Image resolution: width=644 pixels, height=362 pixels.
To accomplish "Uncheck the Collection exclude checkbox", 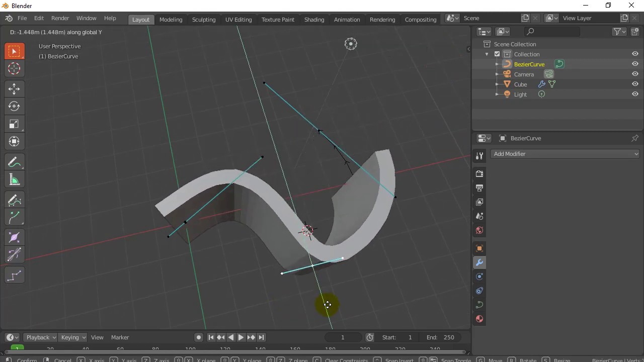I will coord(497,54).
